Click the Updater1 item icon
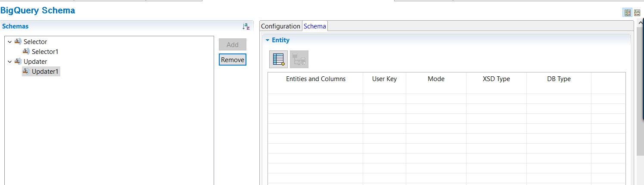Screen dimensions: 644x185 [26, 72]
